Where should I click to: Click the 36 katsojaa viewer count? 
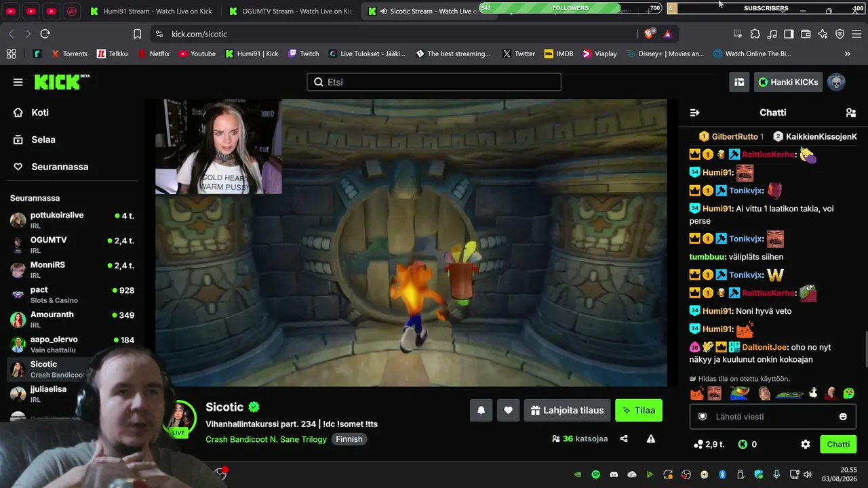pos(580,439)
